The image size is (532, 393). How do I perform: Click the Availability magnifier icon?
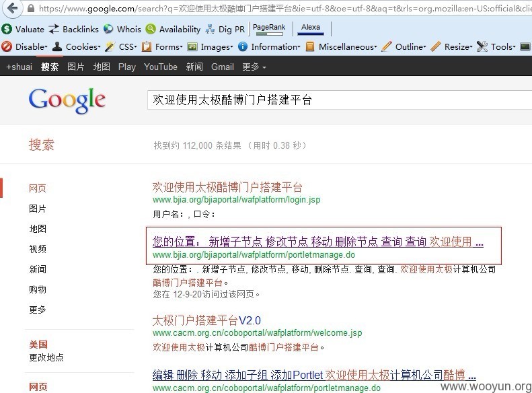pos(151,29)
